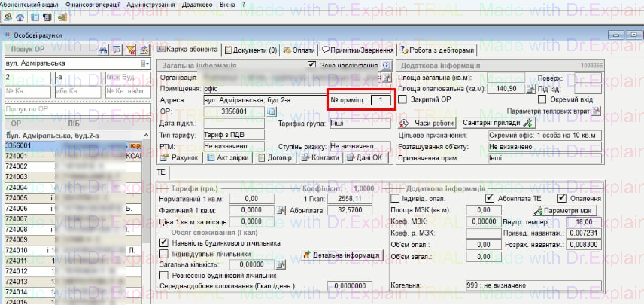Click the Параметри теплових втрат icon
The image size is (644, 305).
pyautogui.click(x=597, y=111)
